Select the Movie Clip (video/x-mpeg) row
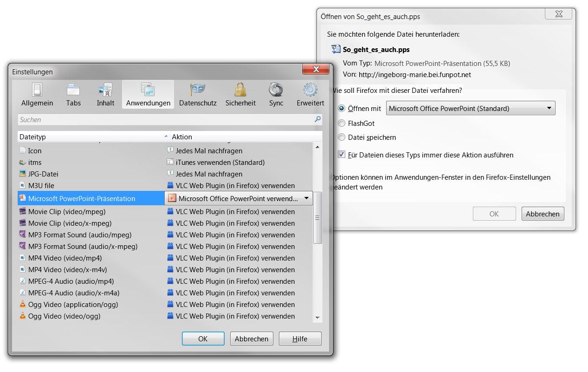588x372 pixels. coord(165,223)
